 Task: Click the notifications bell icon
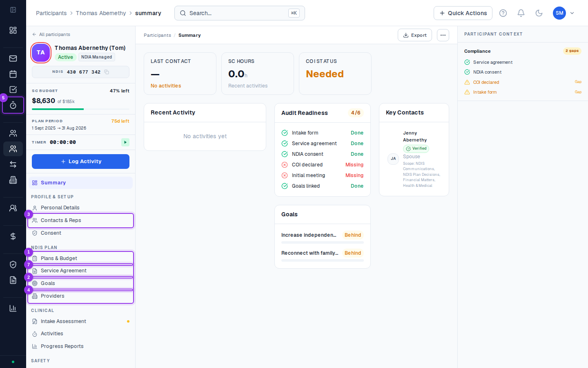[521, 13]
